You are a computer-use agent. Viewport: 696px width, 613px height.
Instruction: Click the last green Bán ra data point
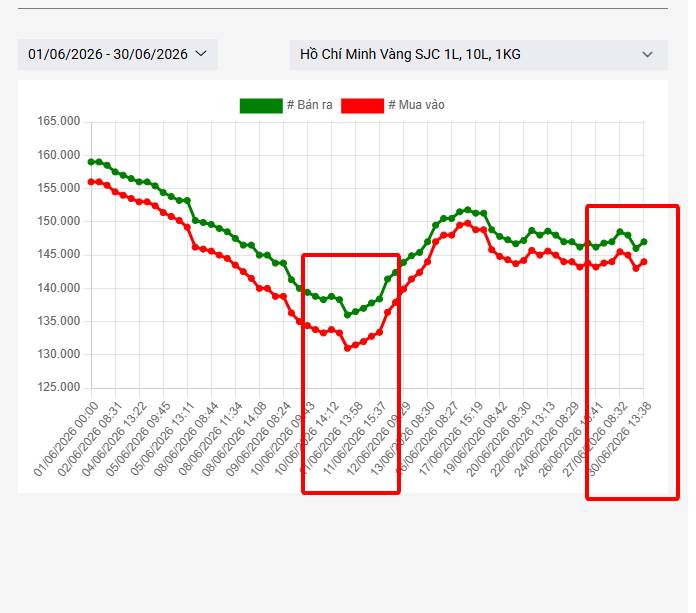point(644,242)
